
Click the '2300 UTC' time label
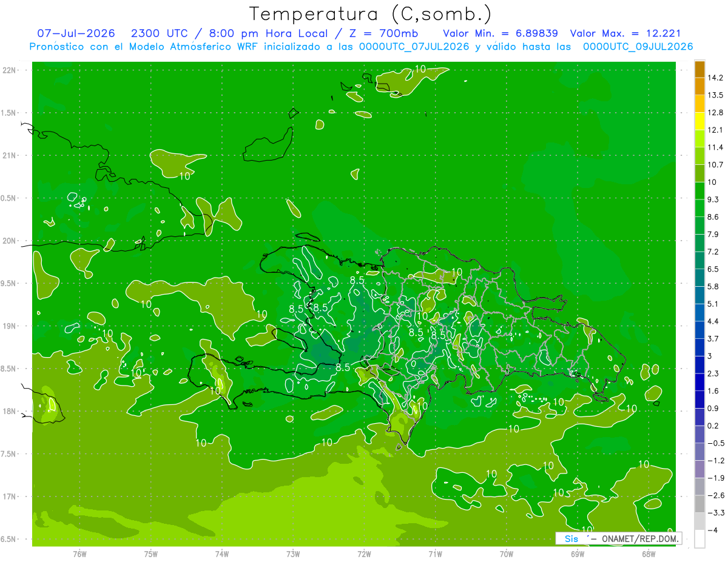[x=159, y=33]
